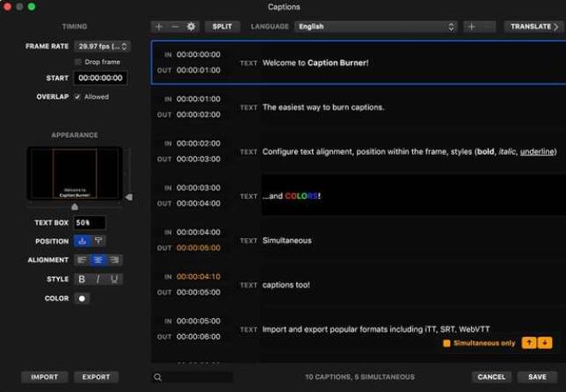The image size is (566, 392).
Task: Click the EXPORT button
Action: [96, 377]
